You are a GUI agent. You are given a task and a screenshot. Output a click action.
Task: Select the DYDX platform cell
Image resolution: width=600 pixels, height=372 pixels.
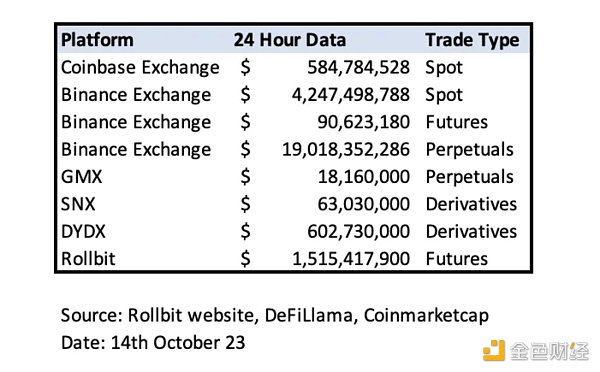[x=83, y=232]
